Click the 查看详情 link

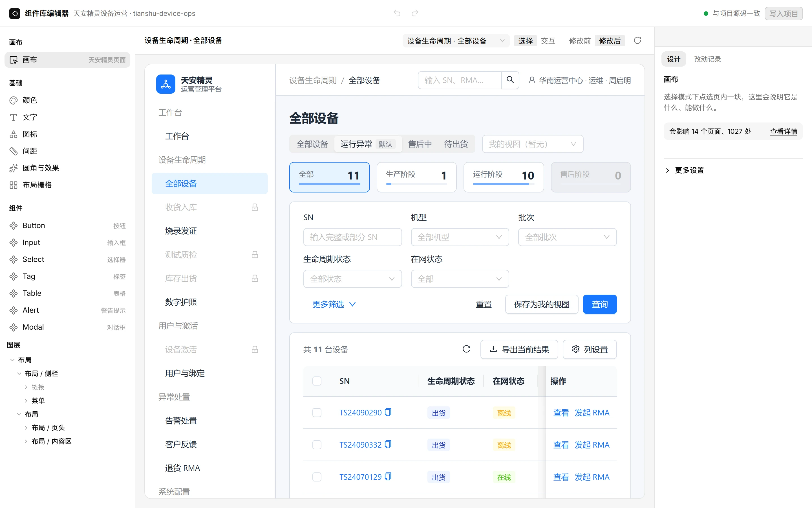tap(784, 131)
